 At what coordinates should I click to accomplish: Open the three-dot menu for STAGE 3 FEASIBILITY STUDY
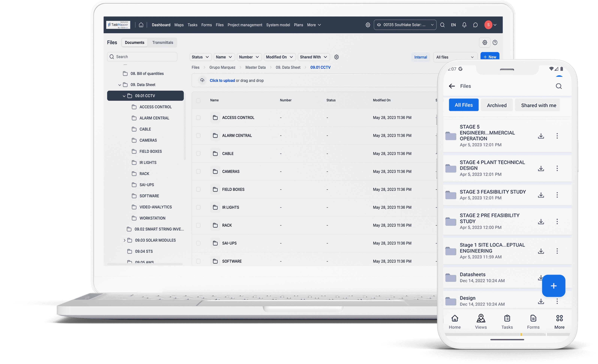point(557,195)
